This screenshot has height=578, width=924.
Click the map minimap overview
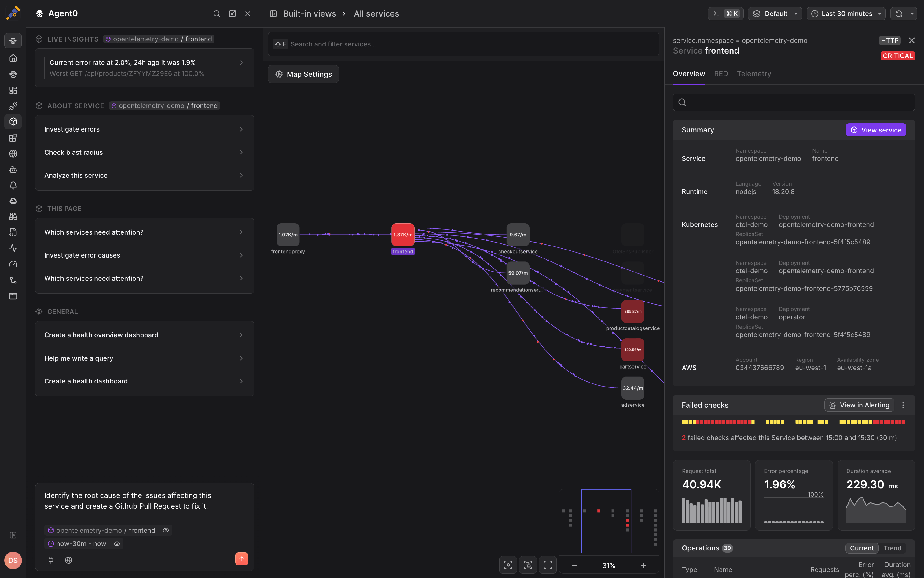coord(609,522)
